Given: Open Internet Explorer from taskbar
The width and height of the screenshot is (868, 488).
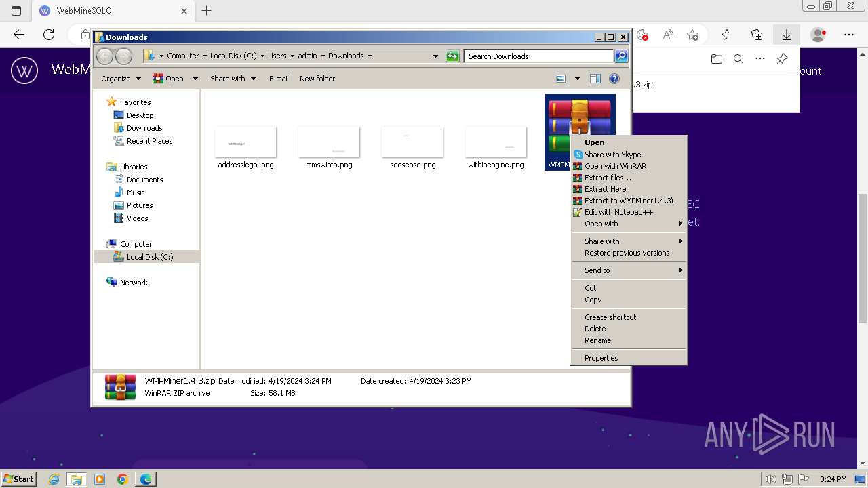Looking at the screenshot, I should 54,479.
